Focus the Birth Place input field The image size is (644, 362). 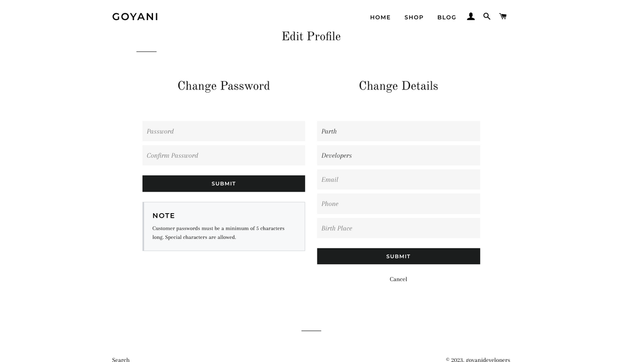pyautogui.click(x=398, y=228)
